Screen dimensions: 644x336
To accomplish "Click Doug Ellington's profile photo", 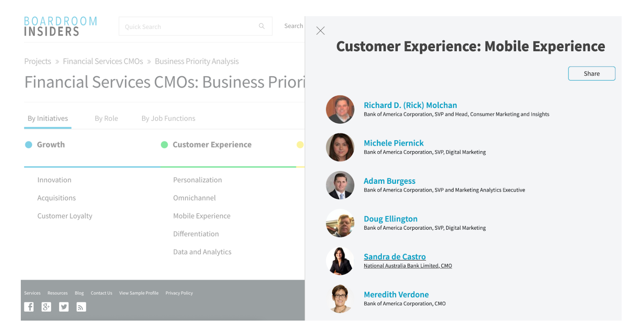I will [340, 223].
